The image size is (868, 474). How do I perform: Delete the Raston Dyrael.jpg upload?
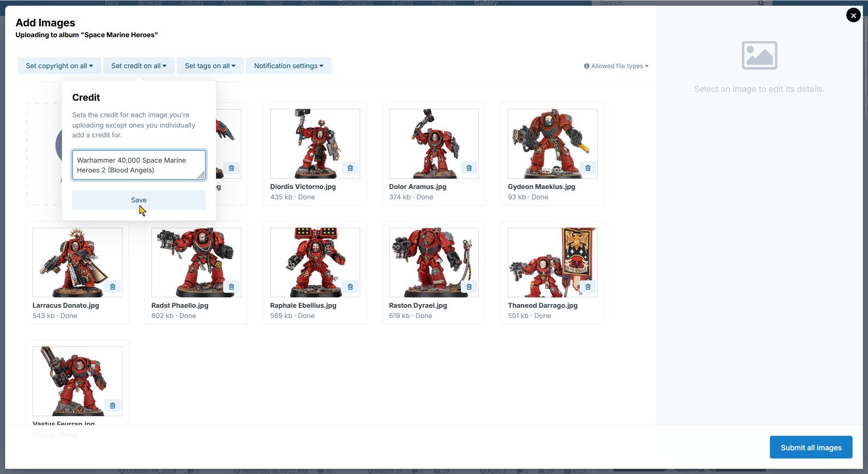(469, 287)
